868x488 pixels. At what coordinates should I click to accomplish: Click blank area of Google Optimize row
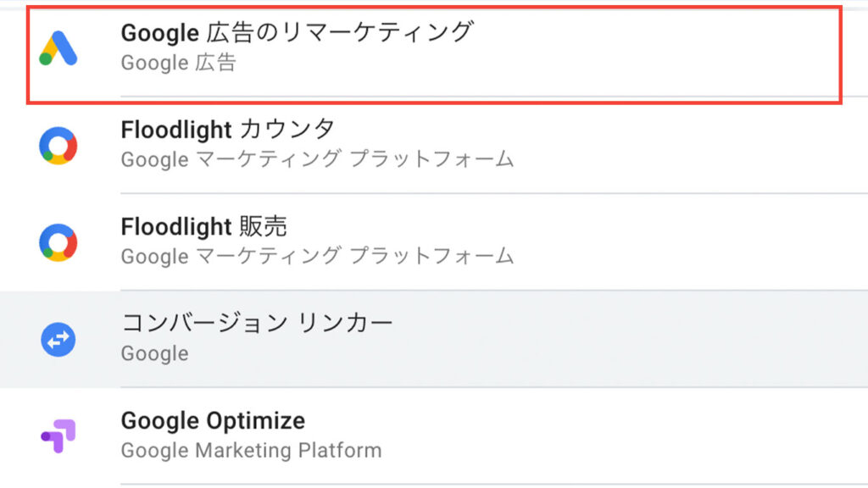point(678,435)
